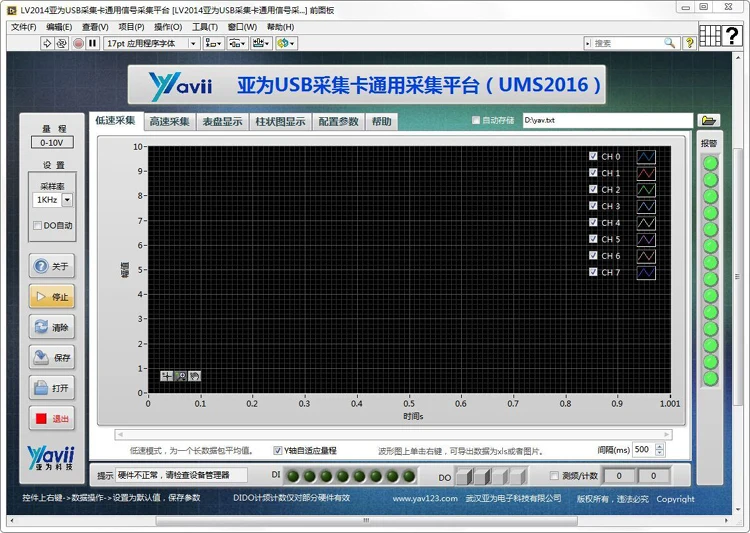Open the 0-10V range selector
750x533 pixels.
pos(52,143)
